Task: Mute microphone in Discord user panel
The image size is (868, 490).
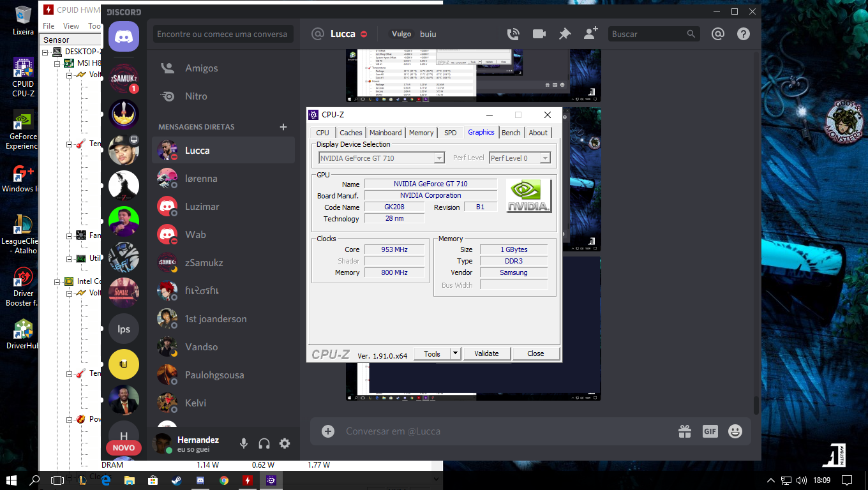Action: [x=244, y=443]
